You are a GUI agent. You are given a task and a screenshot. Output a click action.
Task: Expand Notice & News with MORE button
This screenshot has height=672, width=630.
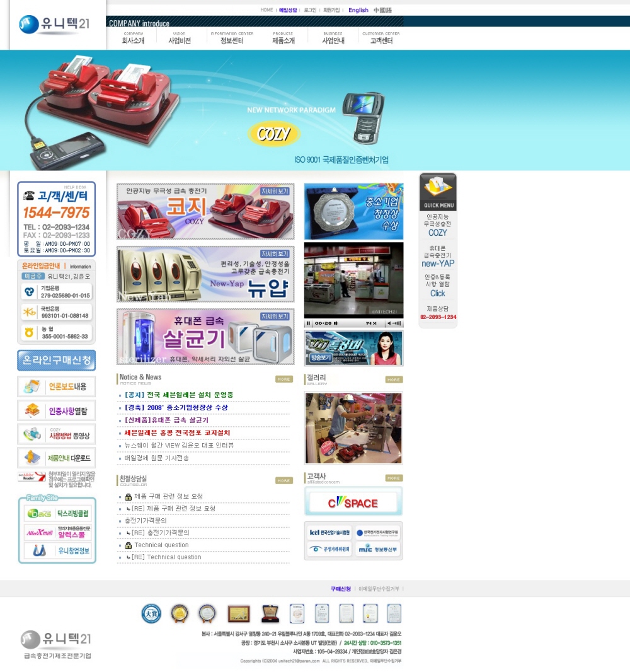[284, 379]
